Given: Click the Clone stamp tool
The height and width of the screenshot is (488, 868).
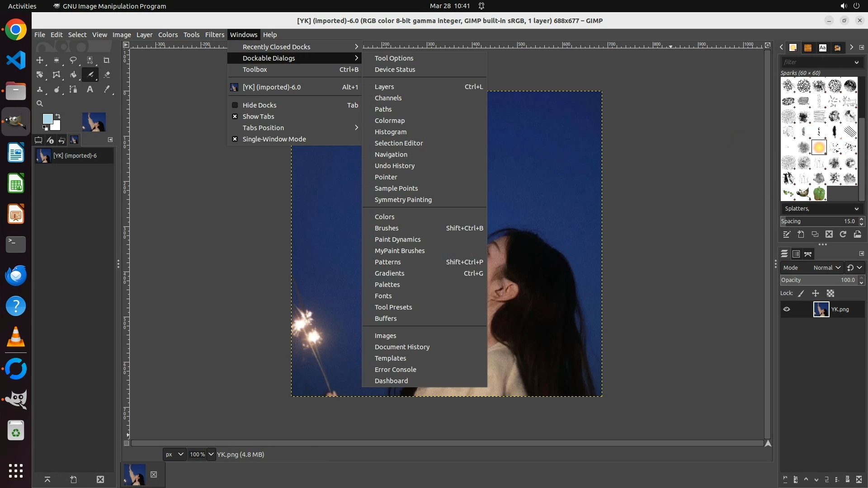Looking at the screenshot, I should (x=40, y=89).
